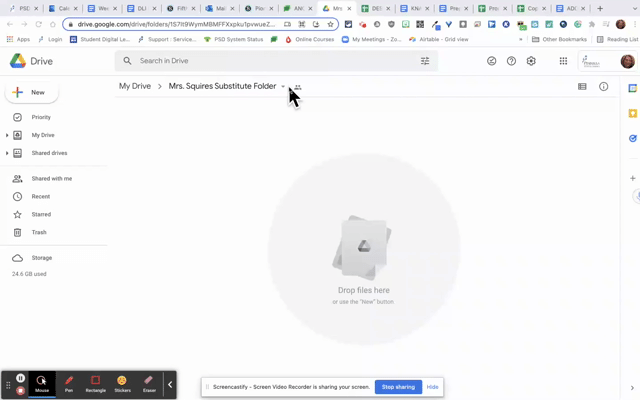Image resolution: width=640 pixels, height=400 pixels.
Task: Open My Meetings Zoom bookmark
Action: pos(372,40)
